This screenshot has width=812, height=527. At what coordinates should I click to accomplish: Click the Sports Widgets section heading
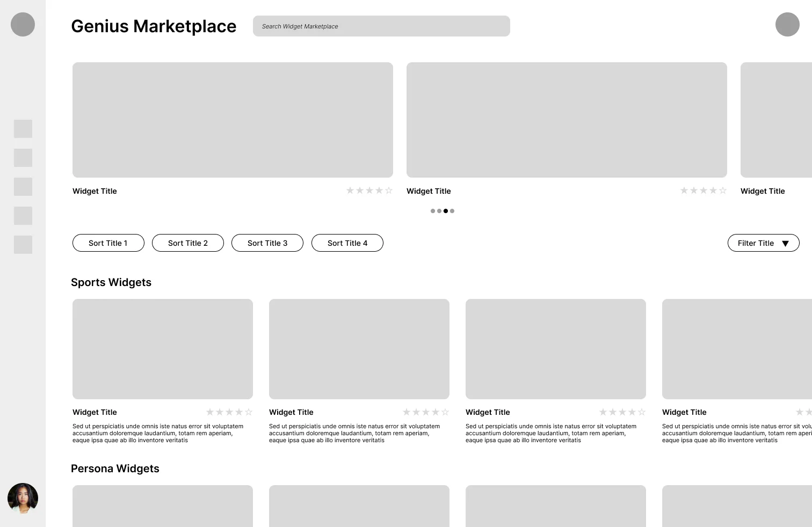click(111, 282)
